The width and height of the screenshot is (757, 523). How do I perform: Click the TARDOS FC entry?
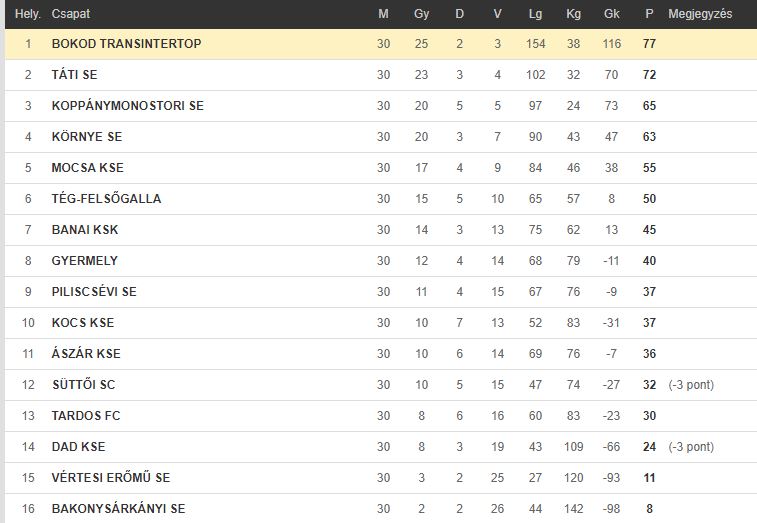tap(86, 415)
